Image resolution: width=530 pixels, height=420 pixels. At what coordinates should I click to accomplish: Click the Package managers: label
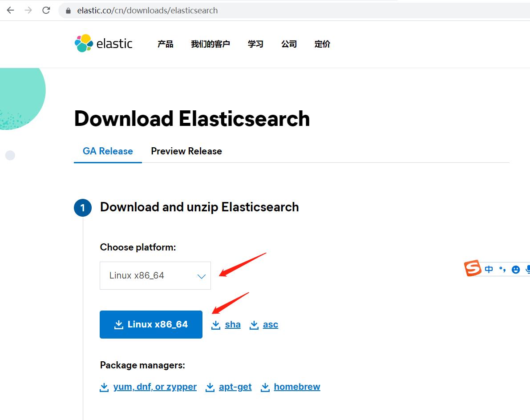pyautogui.click(x=142, y=365)
